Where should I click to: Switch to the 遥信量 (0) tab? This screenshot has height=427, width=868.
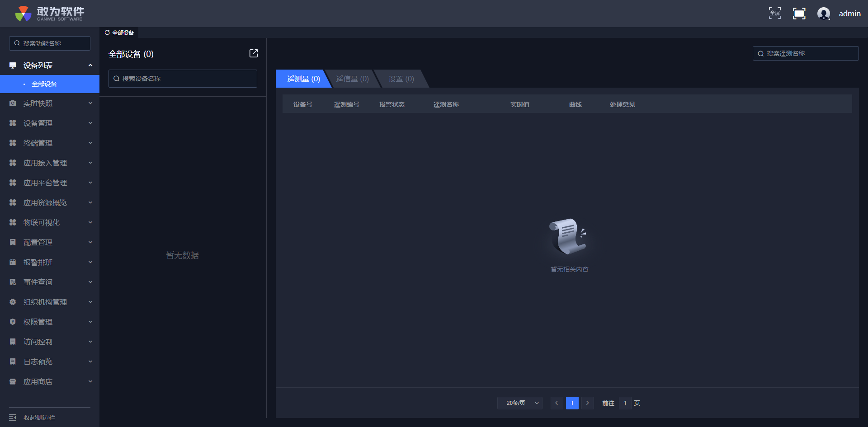[x=352, y=79]
